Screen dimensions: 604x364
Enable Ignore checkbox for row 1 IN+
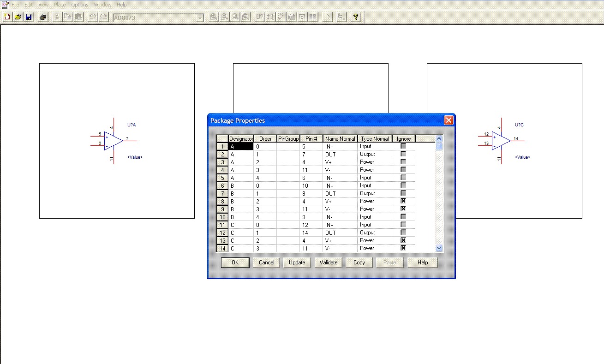(403, 146)
